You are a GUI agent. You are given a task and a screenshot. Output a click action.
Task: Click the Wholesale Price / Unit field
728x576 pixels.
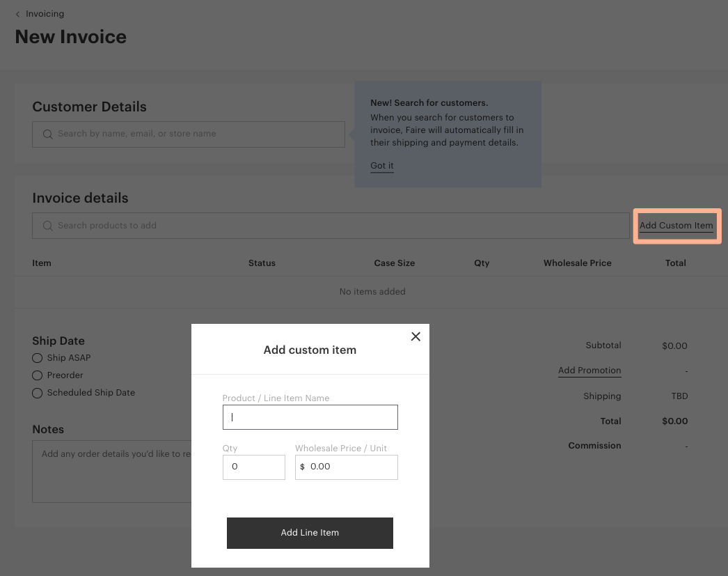tap(351, 467)
